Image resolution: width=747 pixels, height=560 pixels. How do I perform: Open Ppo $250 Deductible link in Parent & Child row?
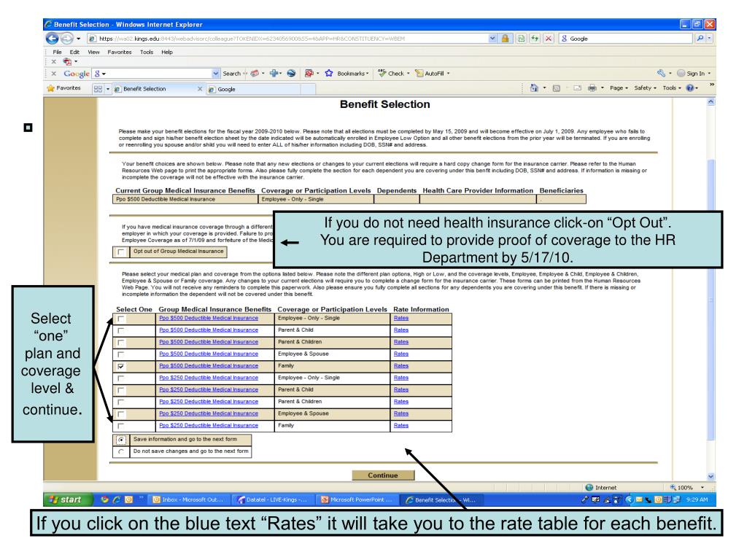click(x=209, y=389)
